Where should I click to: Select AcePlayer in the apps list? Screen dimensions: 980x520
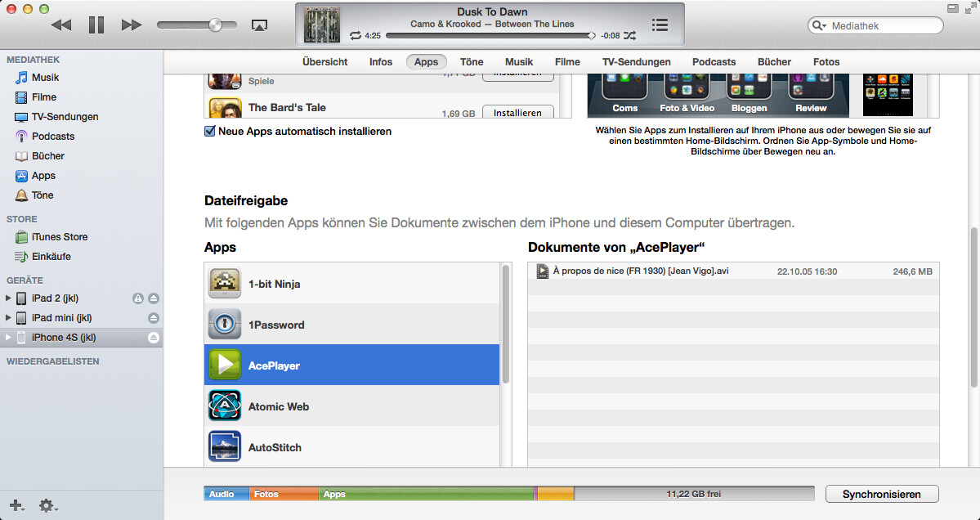[x=352, y=365]
